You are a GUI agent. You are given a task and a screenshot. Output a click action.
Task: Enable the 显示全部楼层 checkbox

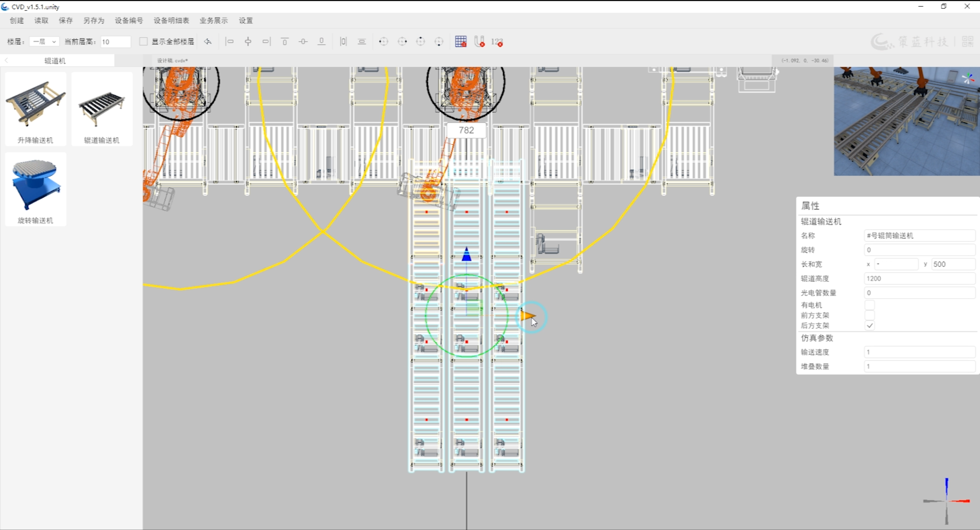point(143,42)
